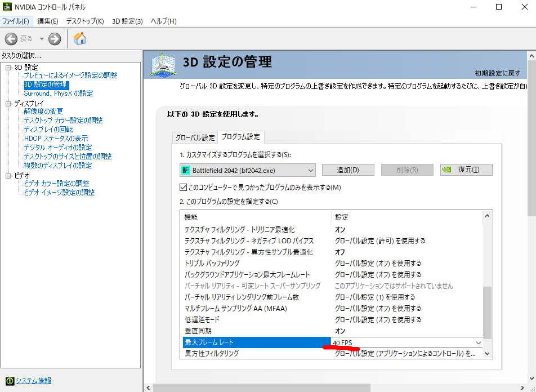
Task: Open HDCP ステータスの表示
Action: [x=56, y=139]
